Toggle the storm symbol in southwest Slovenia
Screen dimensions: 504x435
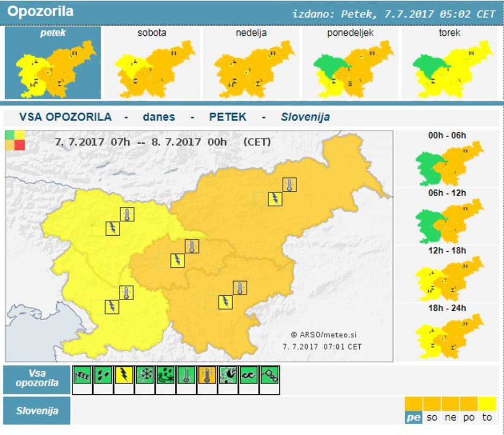click(110, 306)
